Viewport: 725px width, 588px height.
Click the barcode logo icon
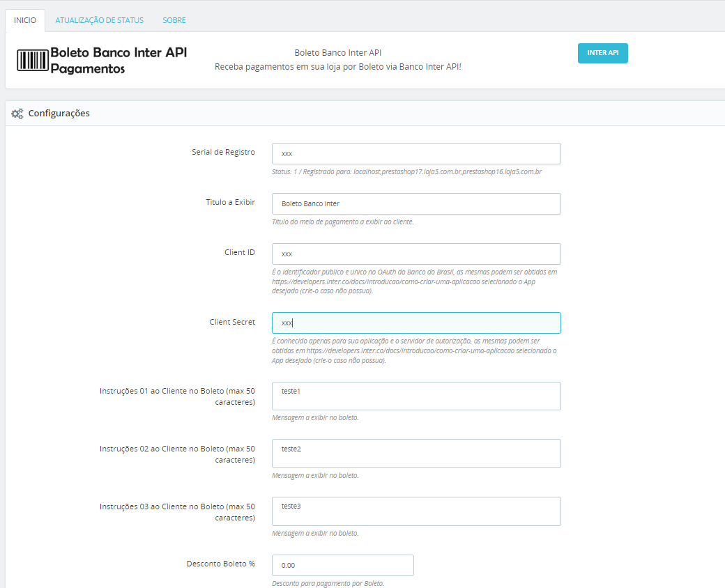coord(32,60)
